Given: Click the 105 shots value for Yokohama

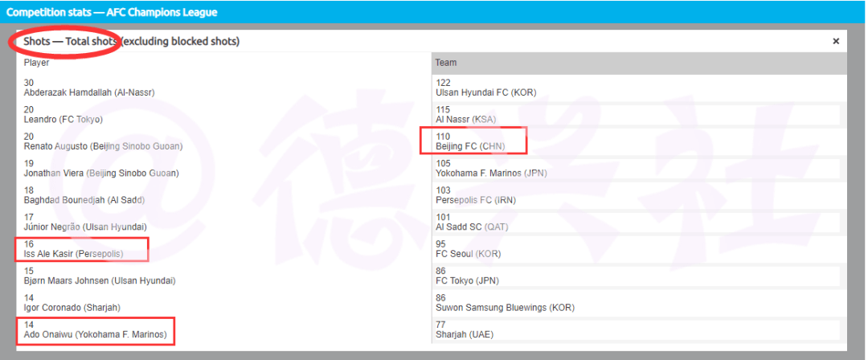Looking at the screenshot, I should [444, 163].
